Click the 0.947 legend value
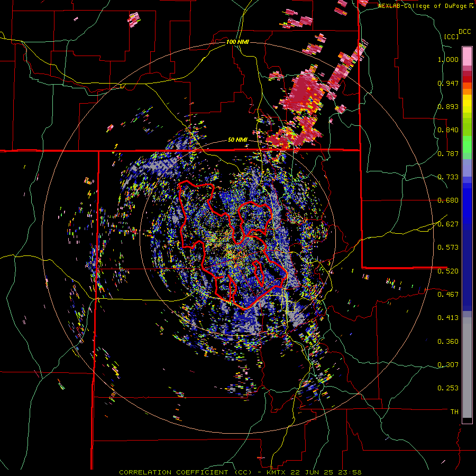 pyautogui.click(x=448, y=83)
